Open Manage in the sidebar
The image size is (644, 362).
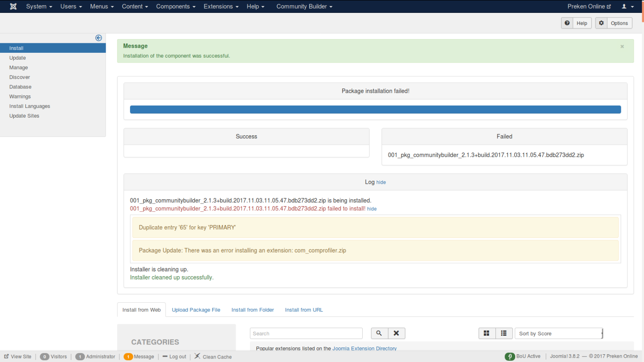(18, 67)
